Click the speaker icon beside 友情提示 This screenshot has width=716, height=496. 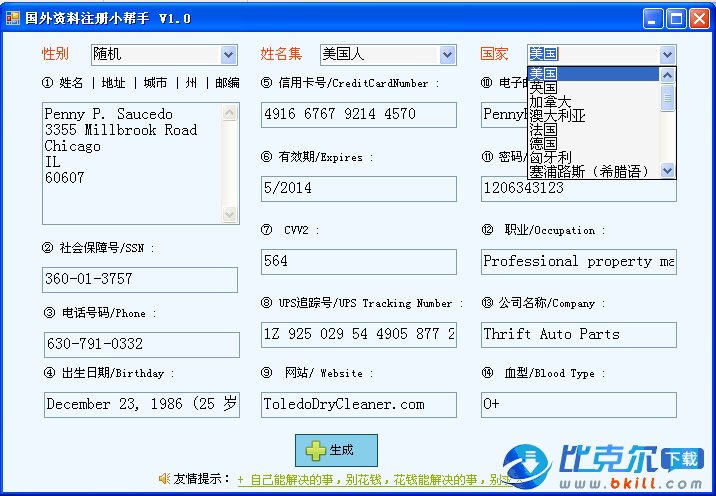(164, 479)
